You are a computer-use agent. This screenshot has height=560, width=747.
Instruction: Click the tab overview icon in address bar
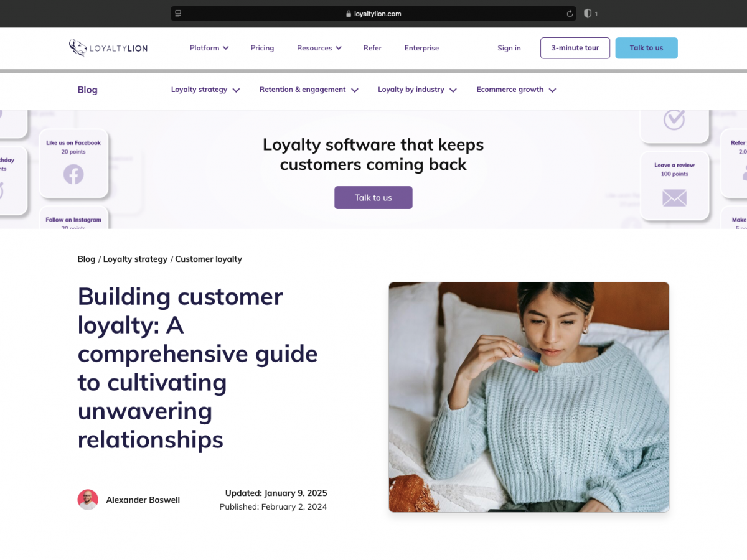pos(178,14)
